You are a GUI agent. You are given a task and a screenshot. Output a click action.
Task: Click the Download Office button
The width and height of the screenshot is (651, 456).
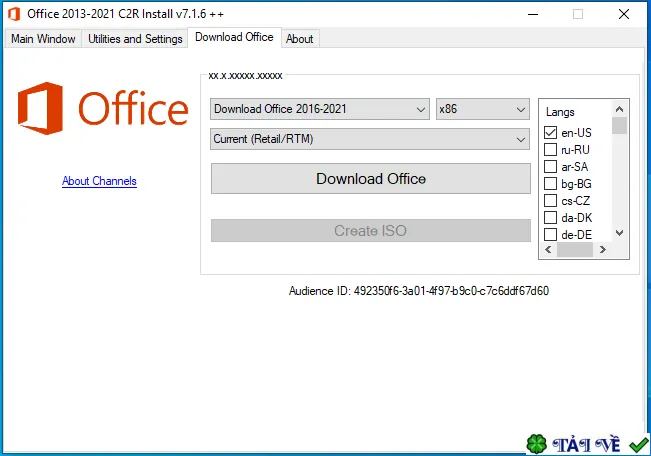pos(371,179)
